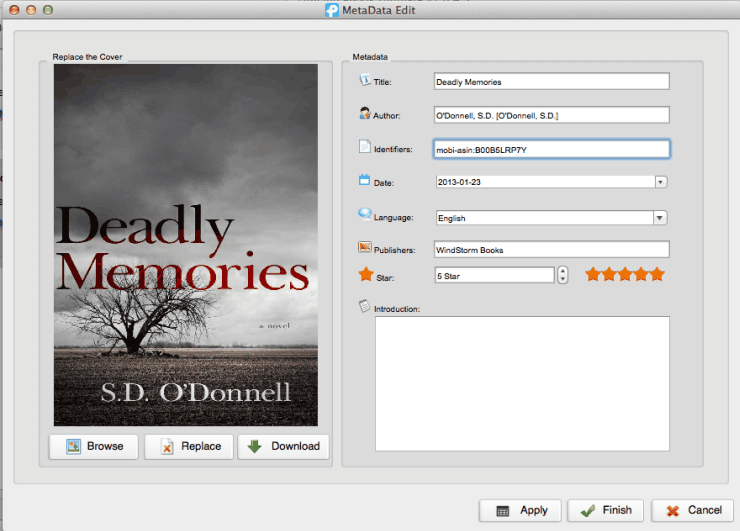Click the 'Identifiers:' label text
Screen dimensions: 740x531
click(393, 150)
